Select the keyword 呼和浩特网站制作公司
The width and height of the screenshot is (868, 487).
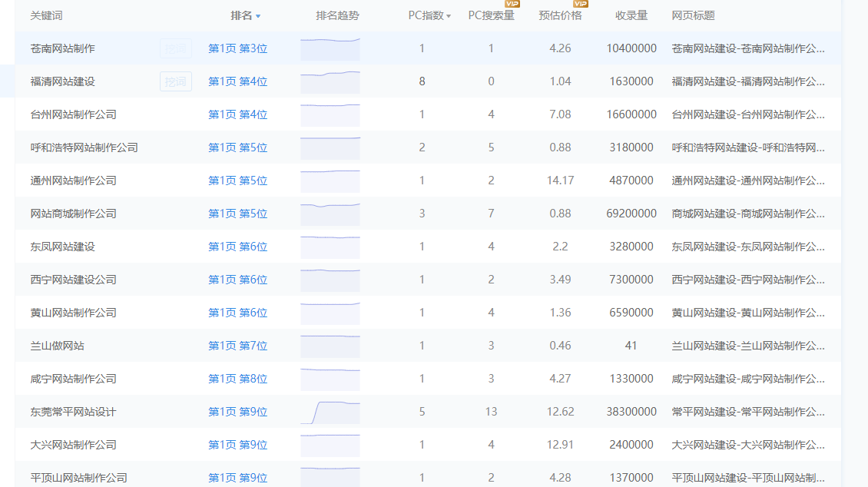pos(84,147)
